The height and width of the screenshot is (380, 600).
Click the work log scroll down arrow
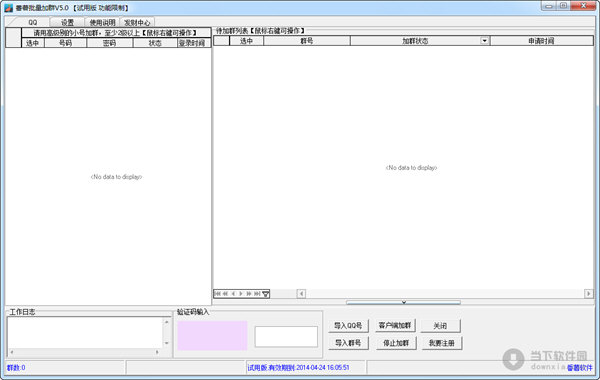pos(166,343)
